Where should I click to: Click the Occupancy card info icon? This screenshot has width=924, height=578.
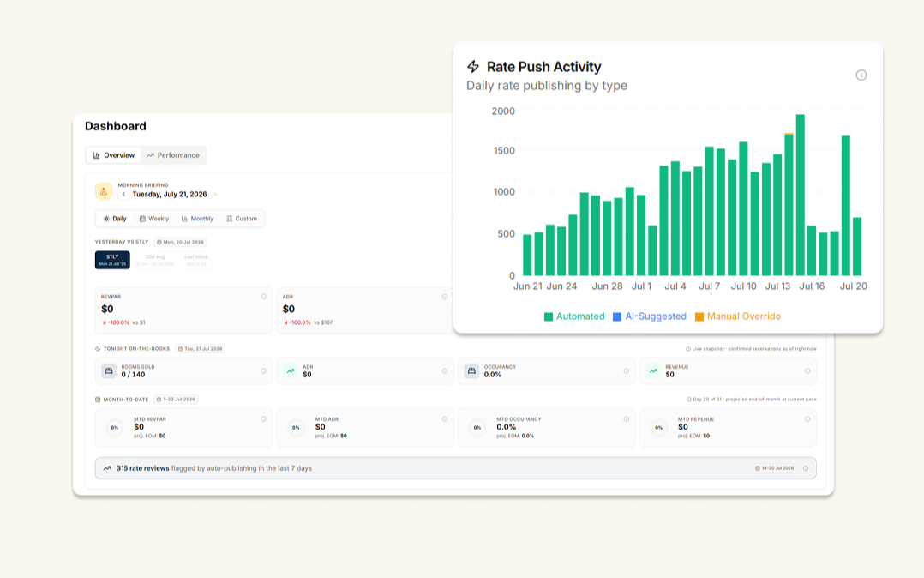[626, 371]
